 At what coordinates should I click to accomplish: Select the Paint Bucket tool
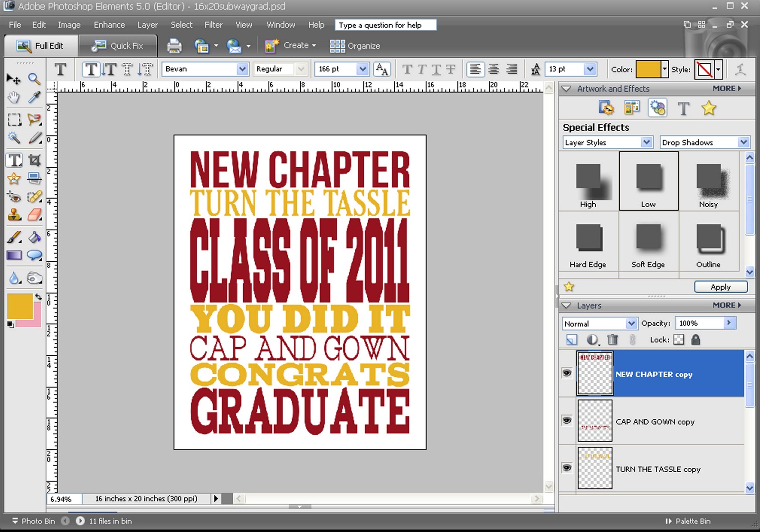[x=34, y=237]
